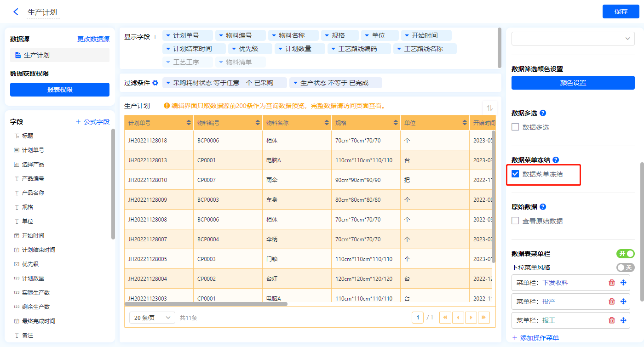Viewport: 644px width, 347px height.
Task: Open the 20 条/页 page size dropdown
Action: point(152,318)
